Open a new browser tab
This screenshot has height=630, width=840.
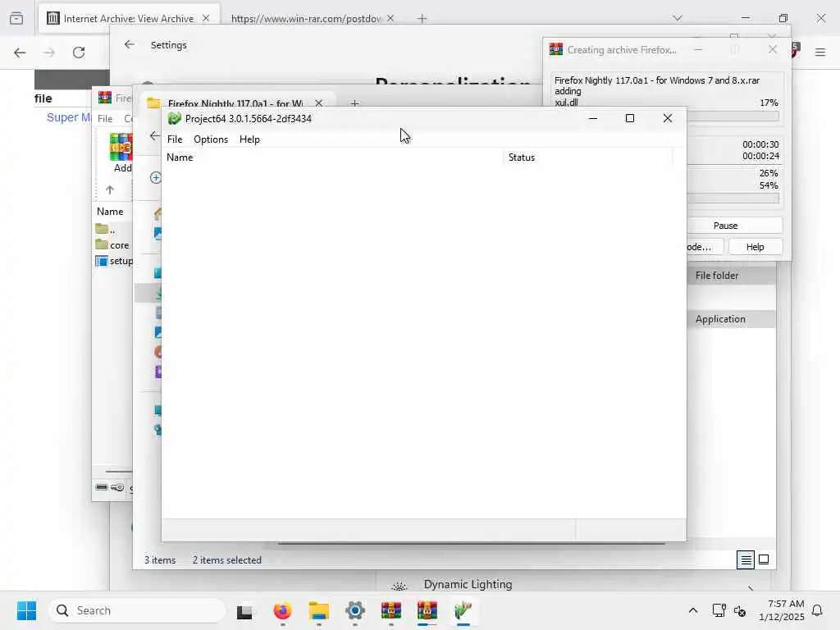[422, 19]
